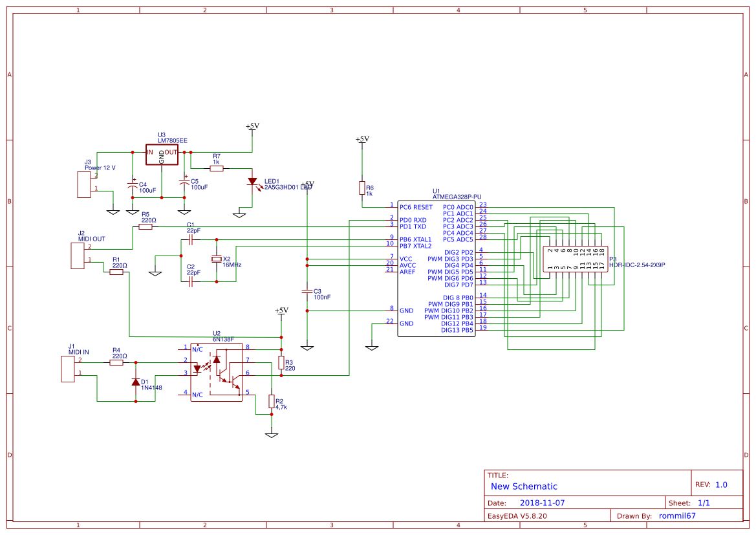Select the LM7805EE voltage regulator U3
This screenshot has width=756, height=535.
pyautogui.click(x=162, y=153)
